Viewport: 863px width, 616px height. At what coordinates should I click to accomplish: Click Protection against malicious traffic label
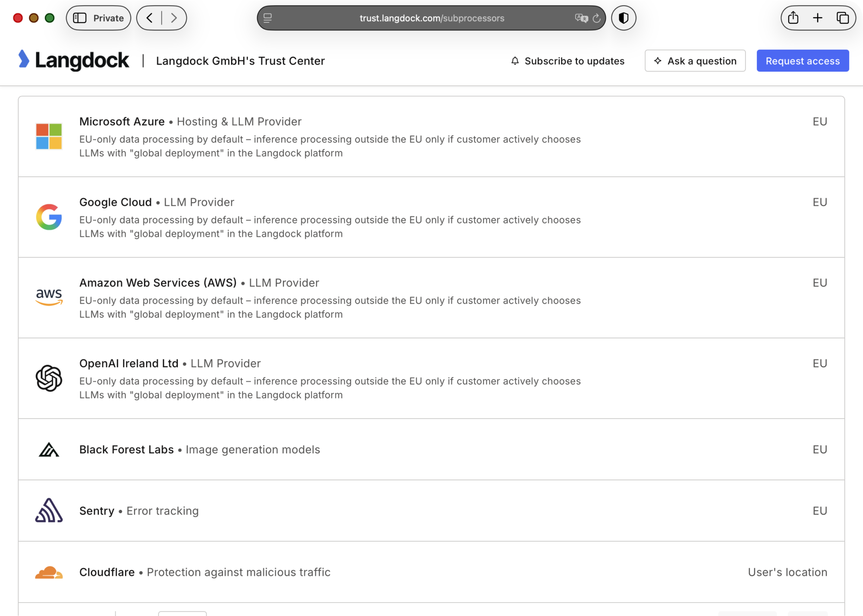239,572
